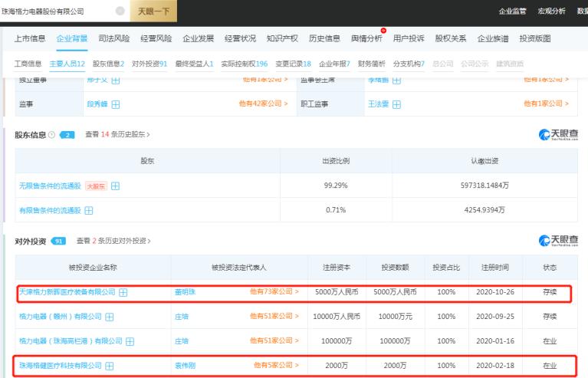
Task: Open shareholder 无限售条件的流通股
Action: [50, 186]
